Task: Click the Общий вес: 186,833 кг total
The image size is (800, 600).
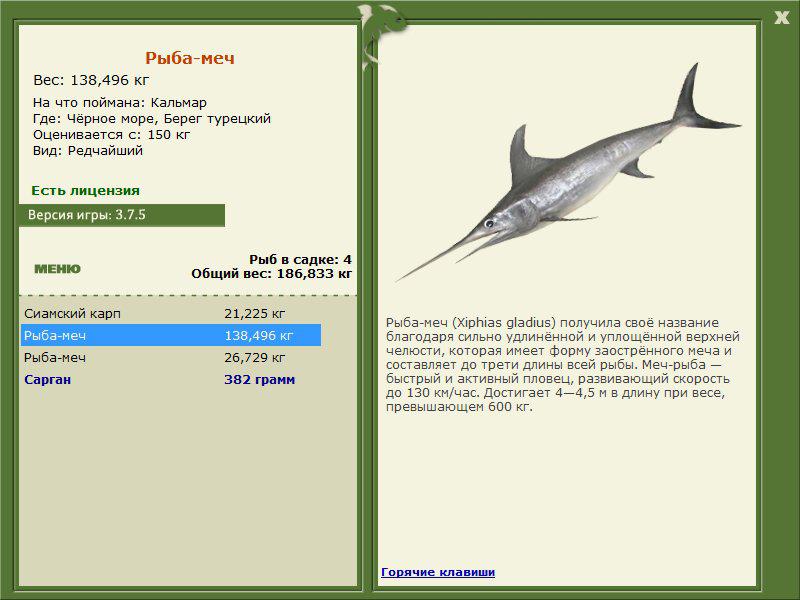Action: [271, 272]
